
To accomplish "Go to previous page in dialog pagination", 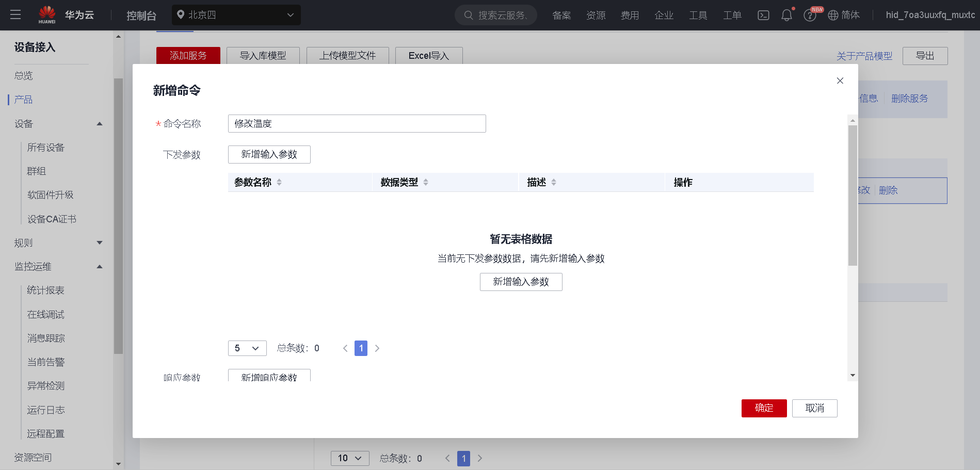I will coord(345,348).
